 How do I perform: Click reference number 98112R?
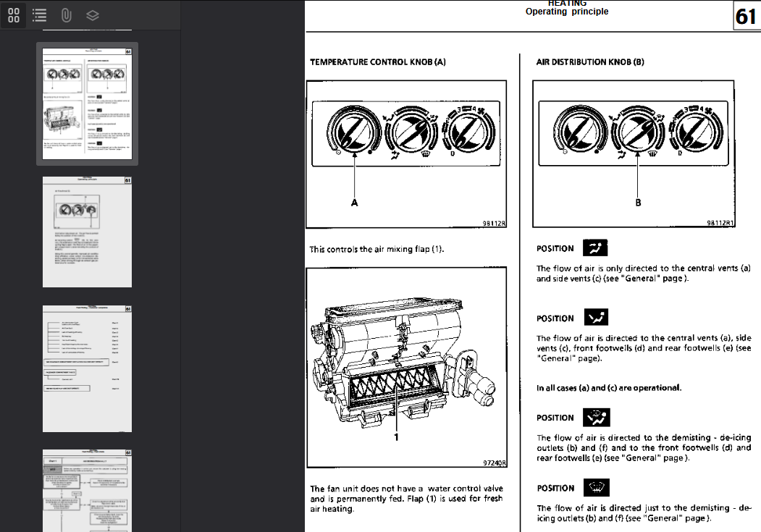[494, 224]
